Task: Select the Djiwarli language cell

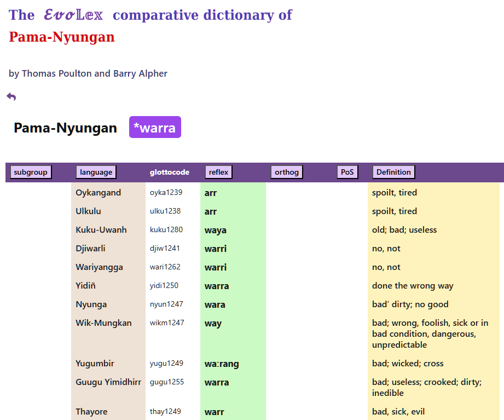Action: [90, 248]
